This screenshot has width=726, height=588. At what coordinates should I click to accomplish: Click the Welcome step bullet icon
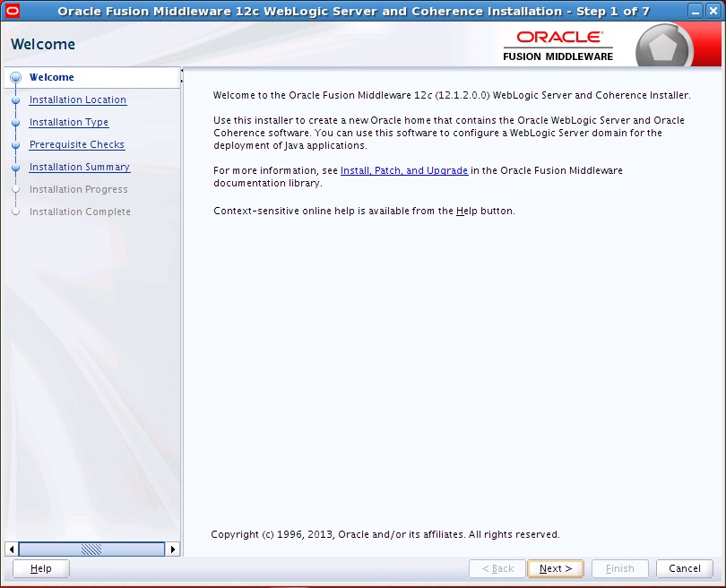[x=16, y=77]
